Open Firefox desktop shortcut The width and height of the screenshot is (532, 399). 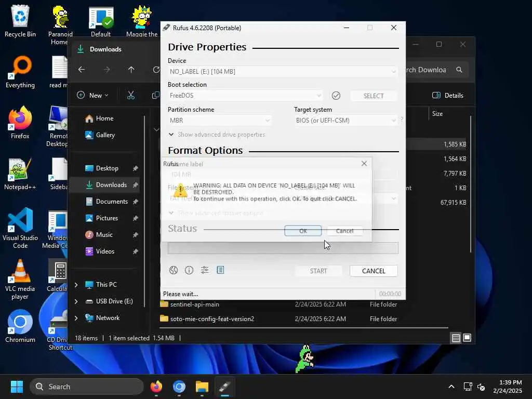click(x=20, y=123)
